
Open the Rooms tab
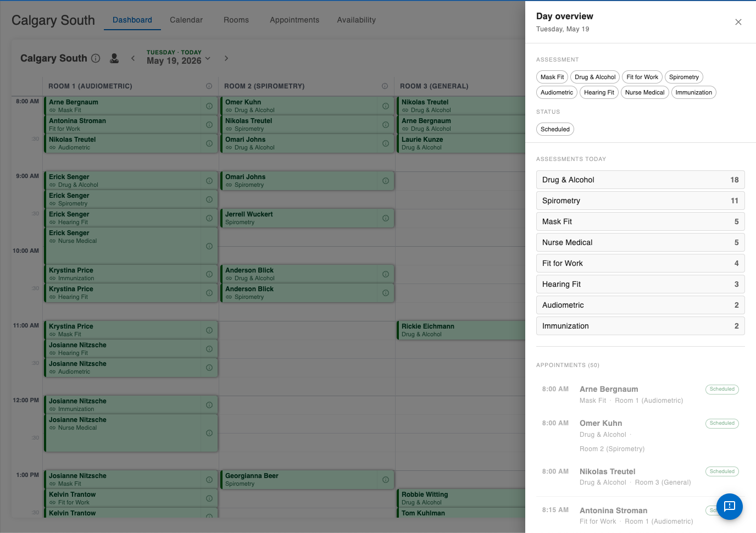[236, 20]
